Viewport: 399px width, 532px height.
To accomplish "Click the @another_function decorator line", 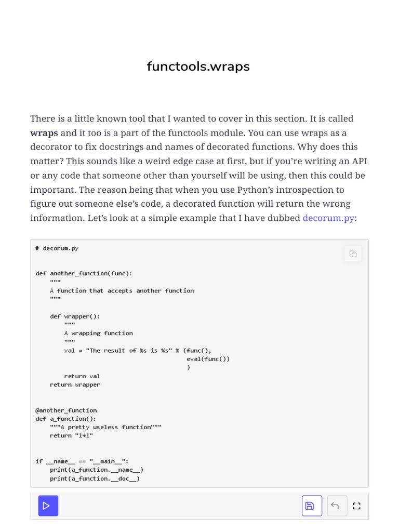I will tap(66, 410).
